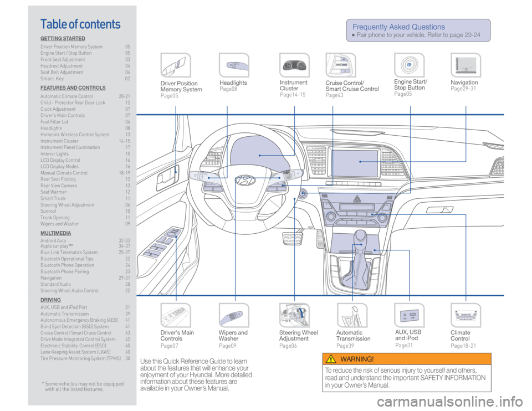Select 'Lane Keeping Assist System (LKAS)' entry
This screenshot has width=532, height=411.
click(85, 352)
